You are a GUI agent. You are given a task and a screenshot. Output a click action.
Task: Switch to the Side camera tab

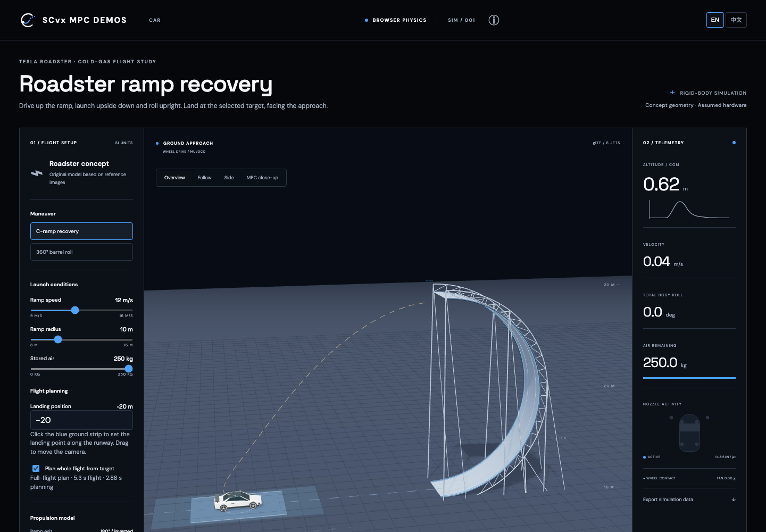[229, 178]
